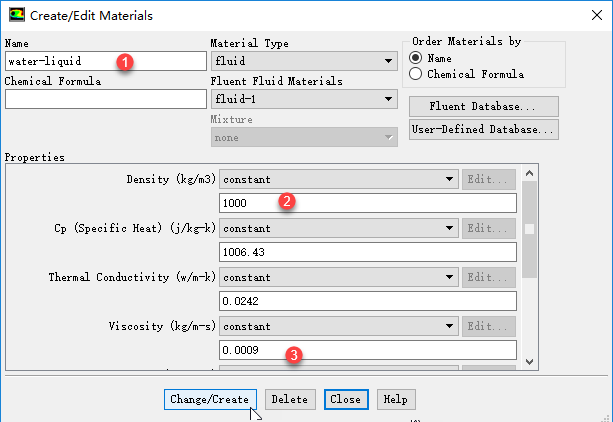Close the Create/Edit Materials window
Viewport: 613px width, 422px height.
click(589, 16)
